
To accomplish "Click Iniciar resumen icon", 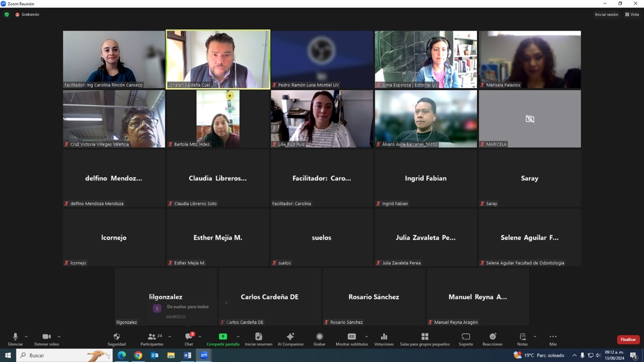I will 258,337.
